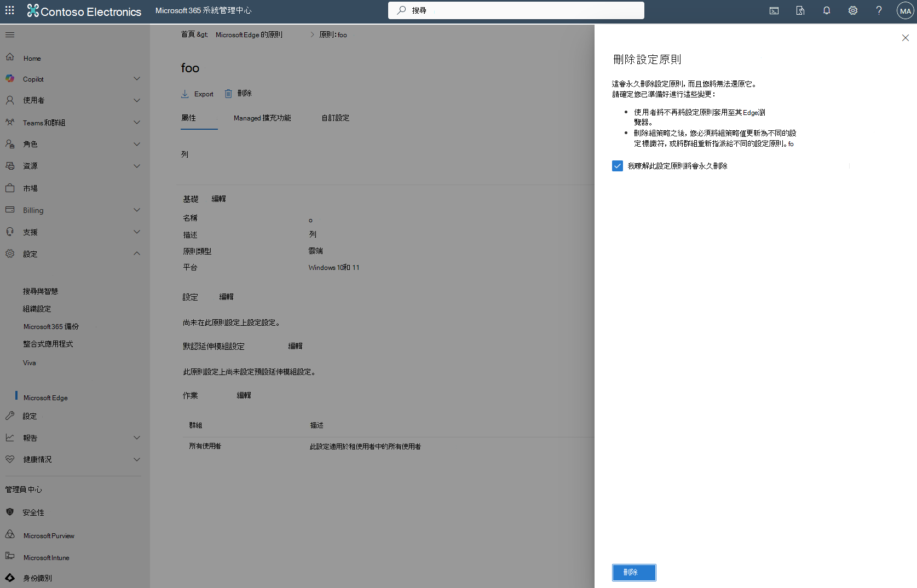Click the 資源 resources icon

coord(10,165)
